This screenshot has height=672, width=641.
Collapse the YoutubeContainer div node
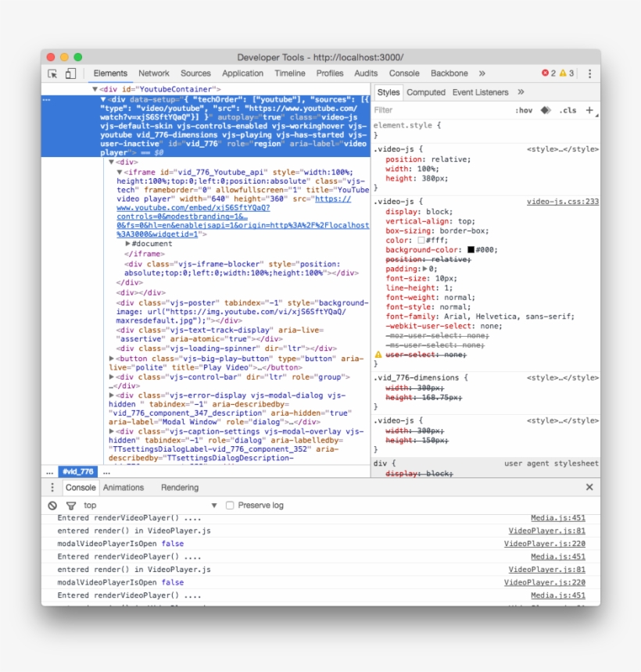95,90
